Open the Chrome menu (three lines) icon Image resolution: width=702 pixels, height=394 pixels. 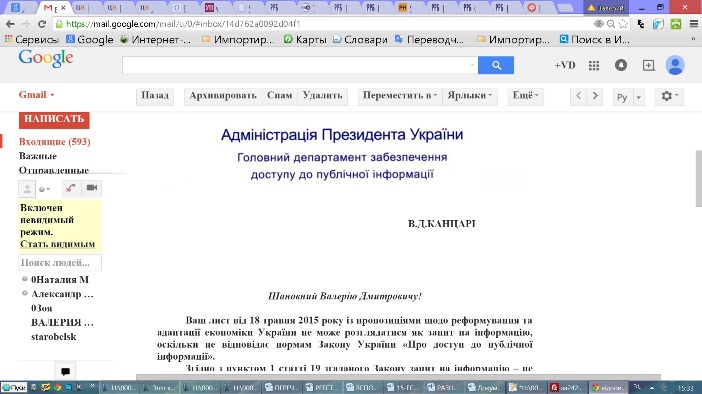pos(693,24)
